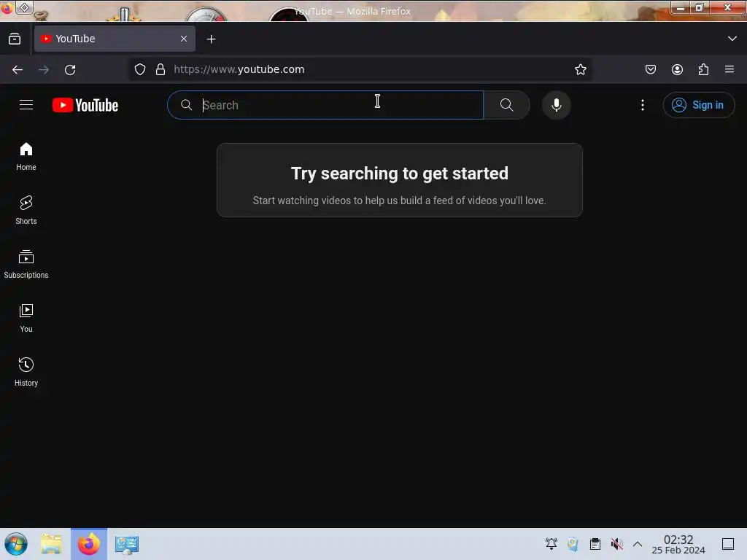Go to Home in sidebar
Viewport: 747px width, 560px height.
tap(26, 157)
